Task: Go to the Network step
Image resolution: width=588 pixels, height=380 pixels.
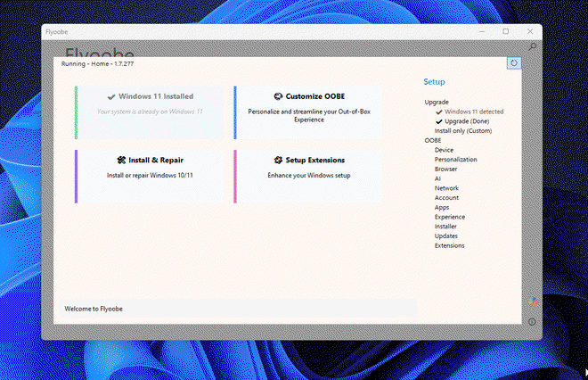Action: point(446,188)
